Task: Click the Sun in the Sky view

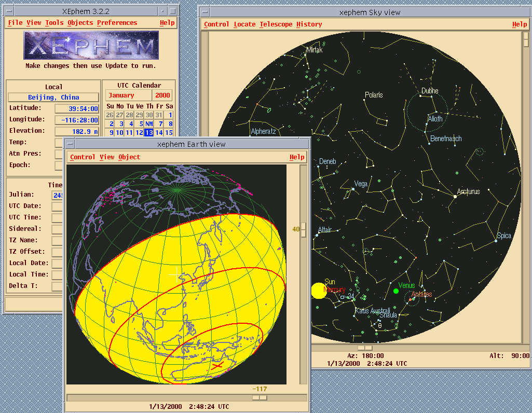Action: [x=319, y=291]
